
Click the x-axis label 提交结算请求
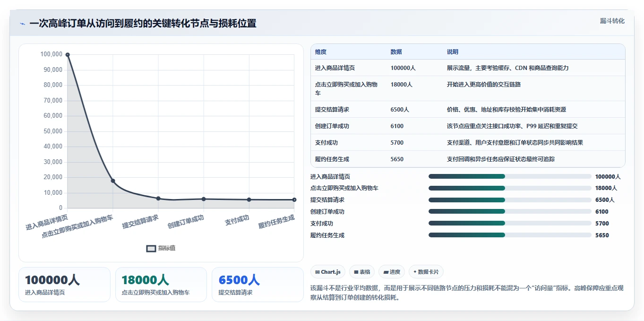[x=140, y=222]
